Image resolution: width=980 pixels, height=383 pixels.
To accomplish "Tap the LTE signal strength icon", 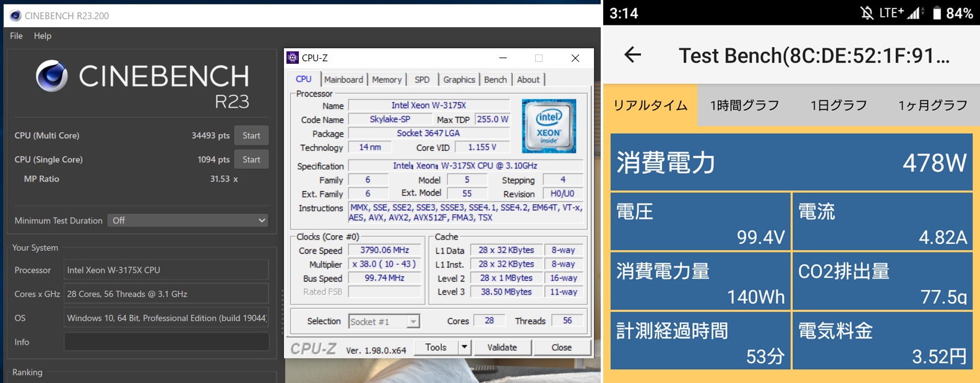I will point(915,13).
